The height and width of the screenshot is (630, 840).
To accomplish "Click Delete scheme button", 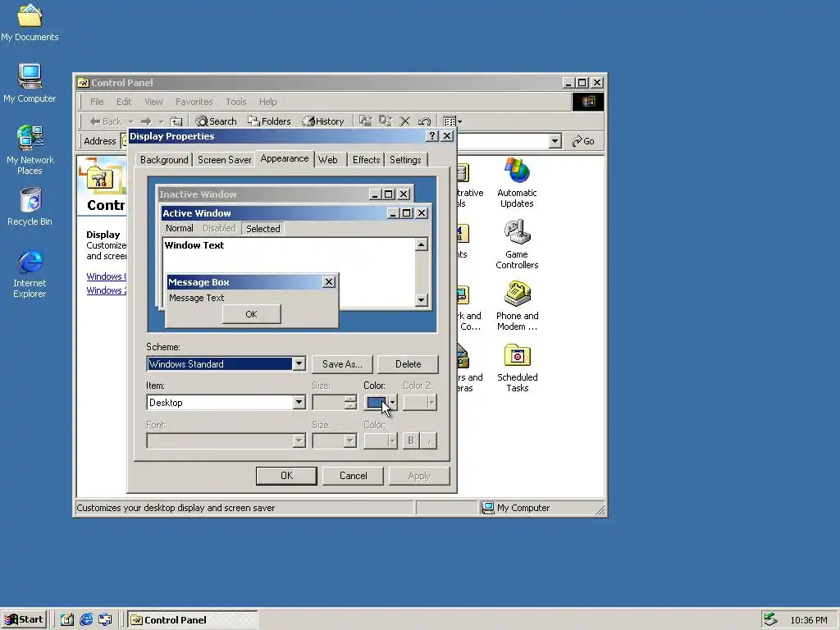I will 408,364.
